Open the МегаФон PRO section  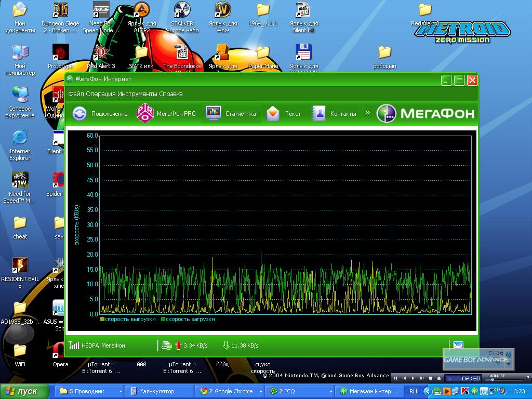166,114
